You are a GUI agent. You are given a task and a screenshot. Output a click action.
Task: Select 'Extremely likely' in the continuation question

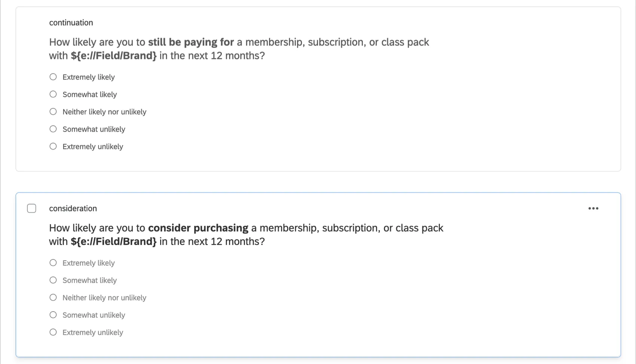[x=53, y=76]
